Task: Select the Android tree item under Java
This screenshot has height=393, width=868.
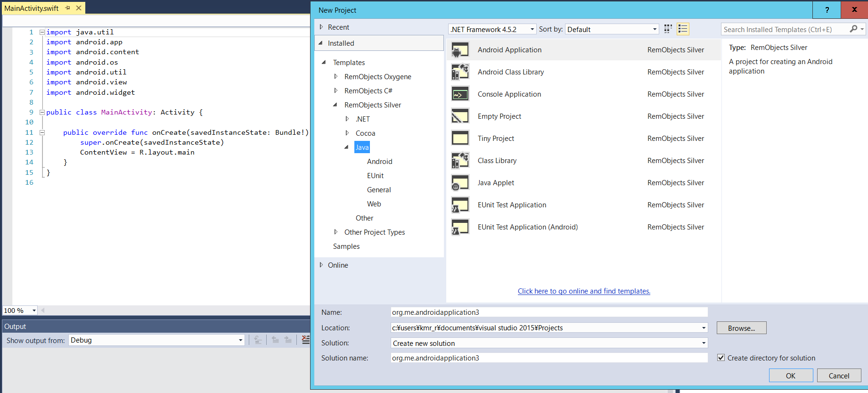Action: tap(379, 161)
